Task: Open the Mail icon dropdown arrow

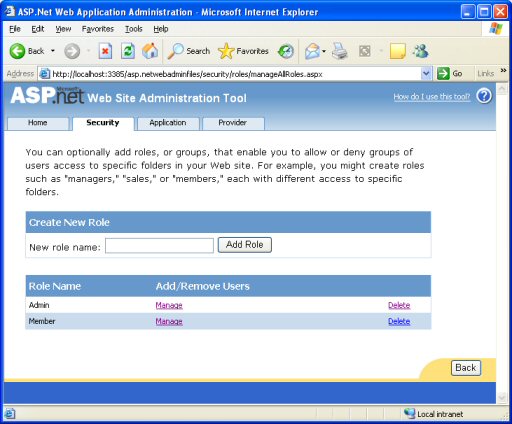Action: (x=324, y=51)
